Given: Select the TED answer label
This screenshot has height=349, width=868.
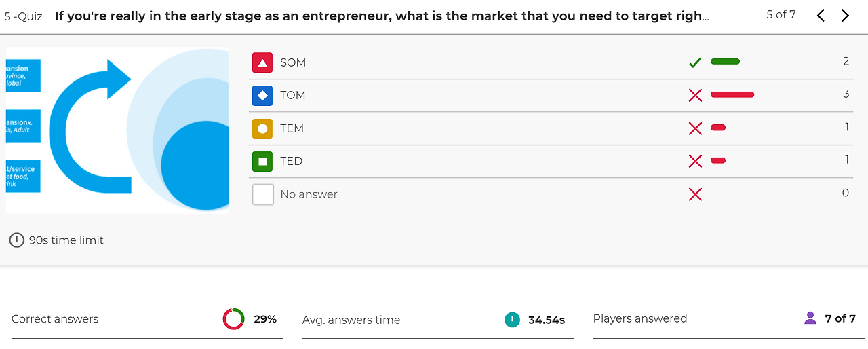Looking at the screenshot, I should pos(292,161).
